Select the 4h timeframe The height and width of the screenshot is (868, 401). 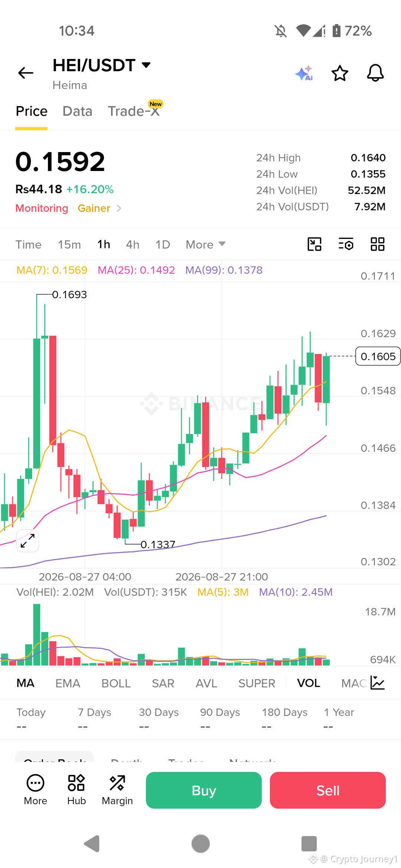[x=133, y=244]
